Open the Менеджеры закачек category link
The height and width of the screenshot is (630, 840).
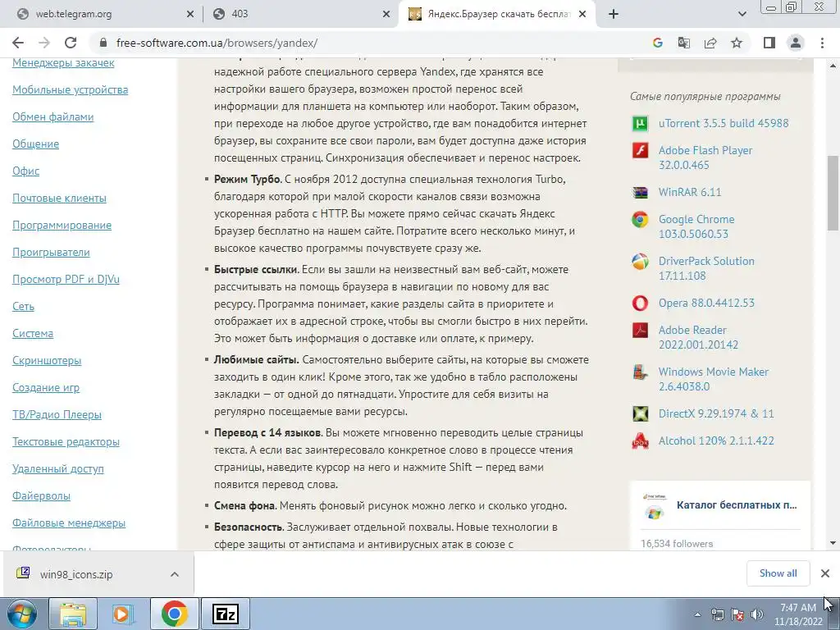(63, 62)
